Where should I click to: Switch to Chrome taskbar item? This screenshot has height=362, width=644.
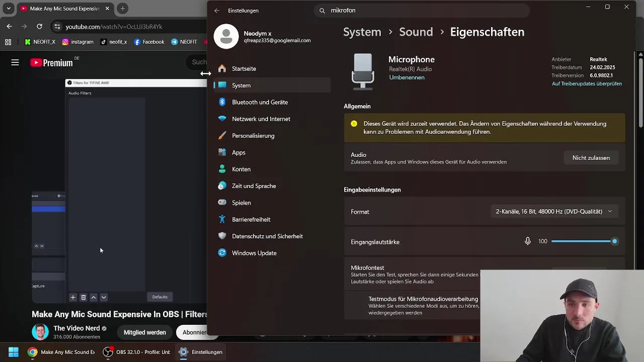[x=61, y=352]
